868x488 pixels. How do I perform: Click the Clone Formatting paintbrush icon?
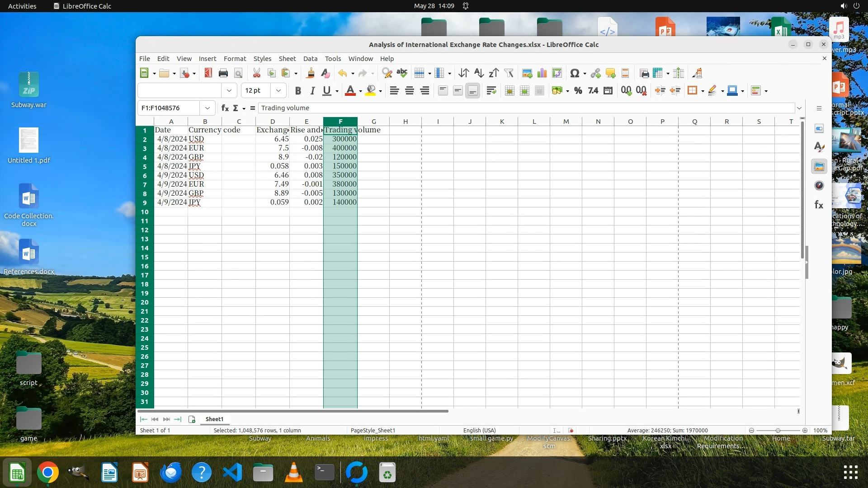(x=310, y=73)
